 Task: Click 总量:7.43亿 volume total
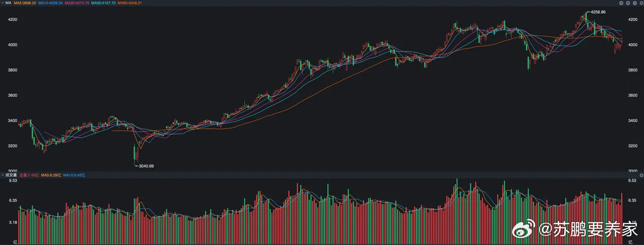[x=29, y=175]
